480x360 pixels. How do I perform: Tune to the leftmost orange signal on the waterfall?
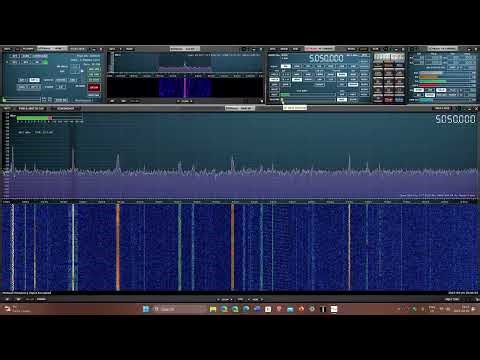tap(118, 247)
